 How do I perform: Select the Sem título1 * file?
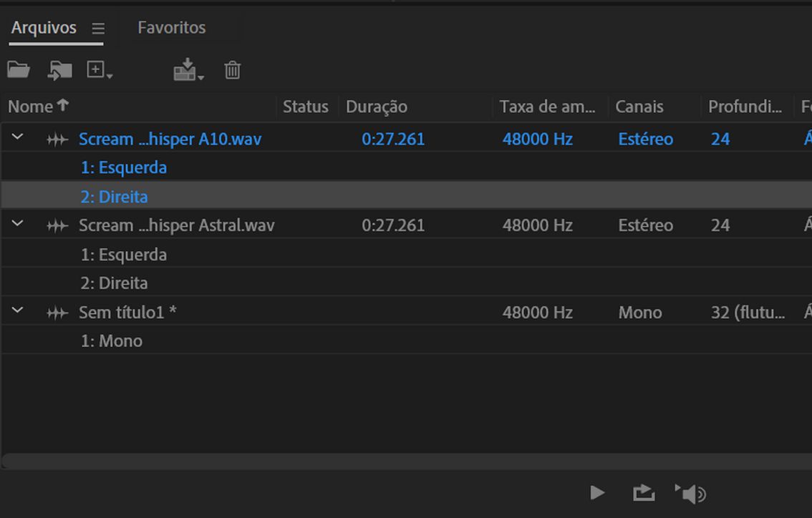[x=127, y=312]
